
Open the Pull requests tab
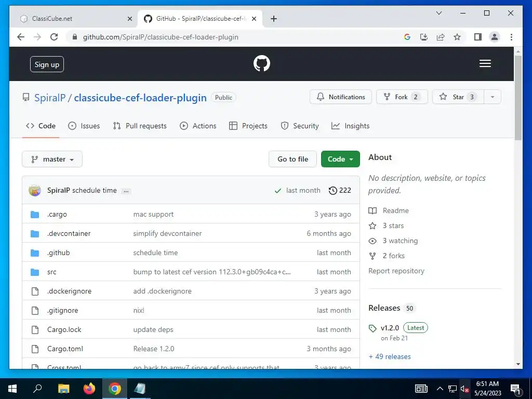pyautogui.click(x=140, y=126)
